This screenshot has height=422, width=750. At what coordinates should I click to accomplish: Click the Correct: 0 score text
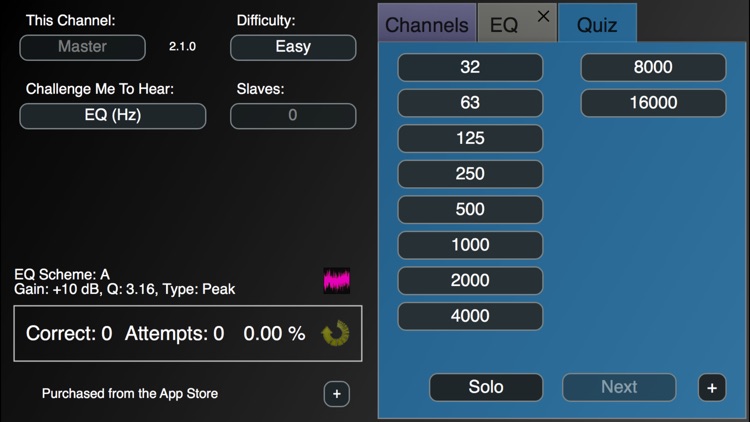click(69, 333)
